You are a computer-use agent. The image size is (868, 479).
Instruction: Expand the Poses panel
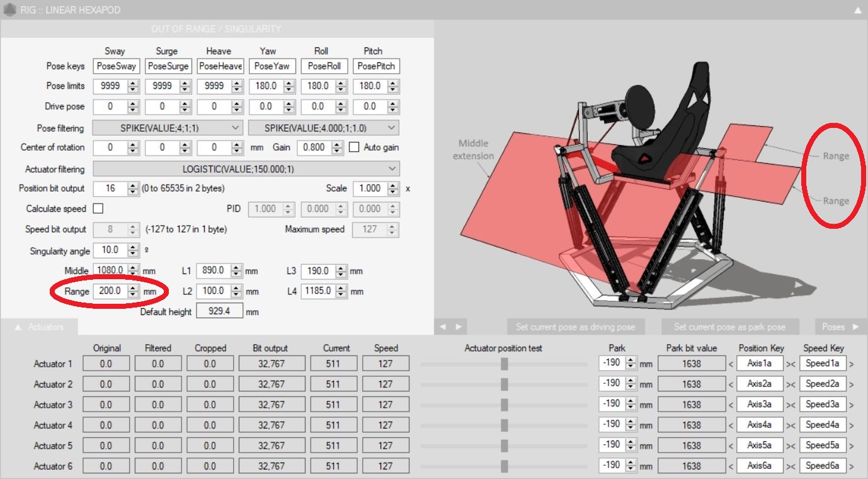point(840,326)
